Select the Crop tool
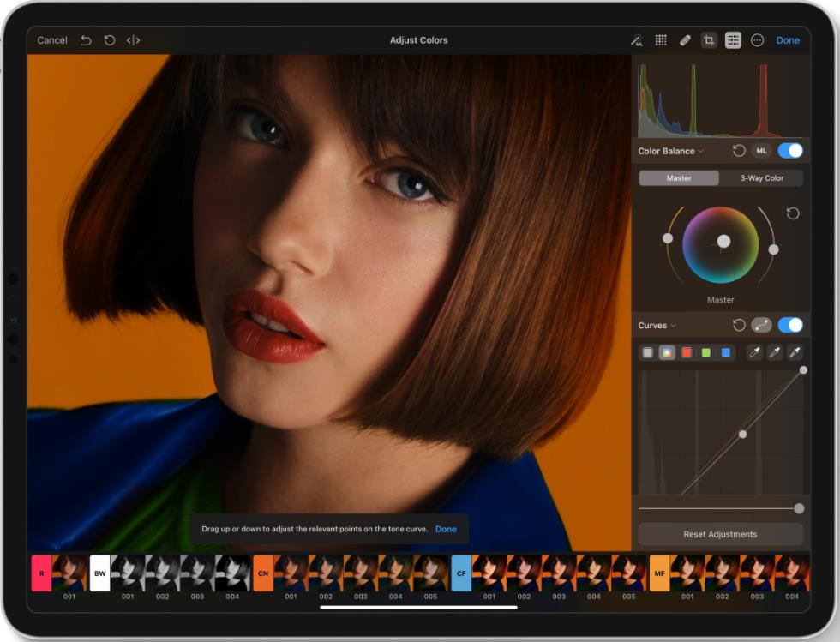840x642 pixels. 709,40
